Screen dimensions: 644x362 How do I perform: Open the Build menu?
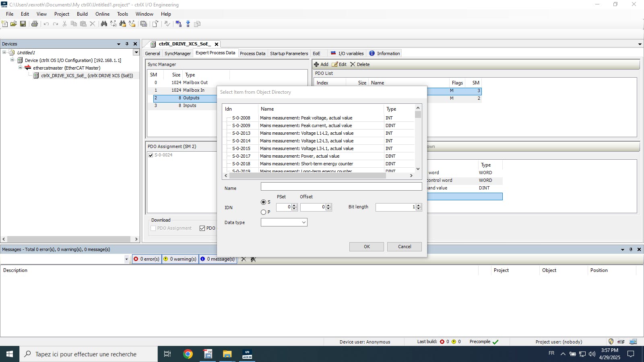click(x=82, y=14)
